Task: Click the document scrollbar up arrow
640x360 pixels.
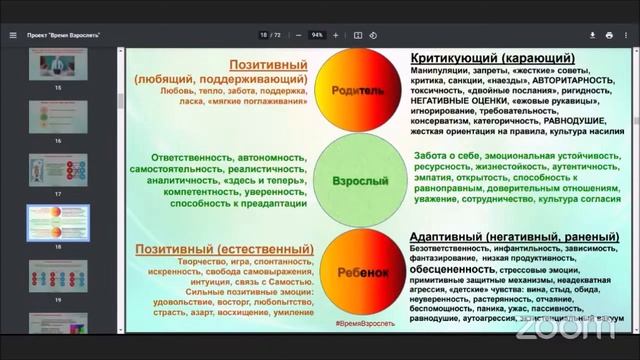Action: click(x=636, y=51)
